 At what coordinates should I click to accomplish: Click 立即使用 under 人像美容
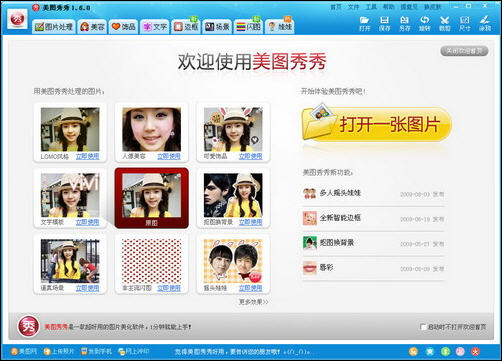tap(169, 156)
